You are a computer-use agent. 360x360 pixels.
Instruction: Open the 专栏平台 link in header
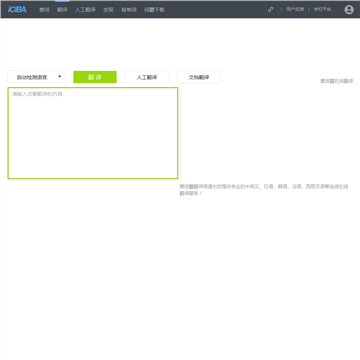[322, 9]
